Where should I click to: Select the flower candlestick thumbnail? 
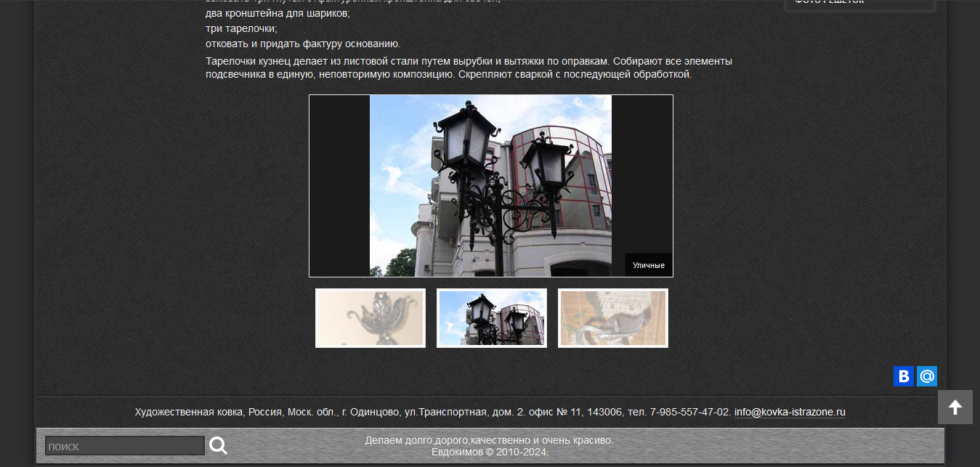click(370, 318)
